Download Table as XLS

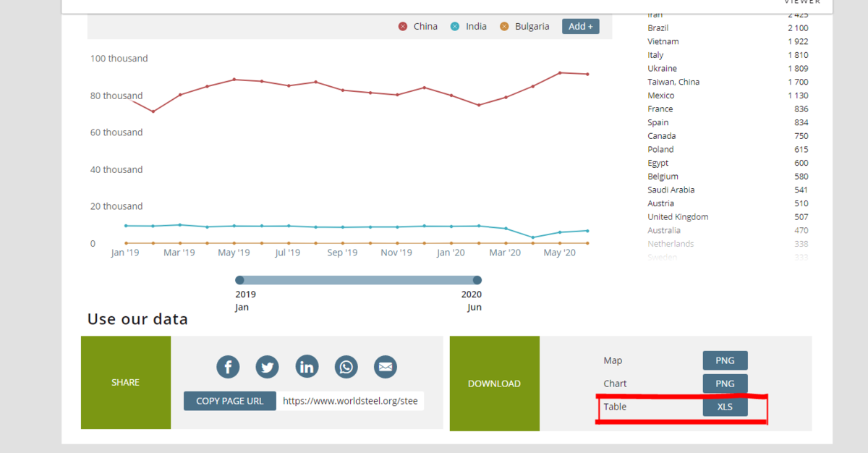pyautogui.click(x=725, y=407)
